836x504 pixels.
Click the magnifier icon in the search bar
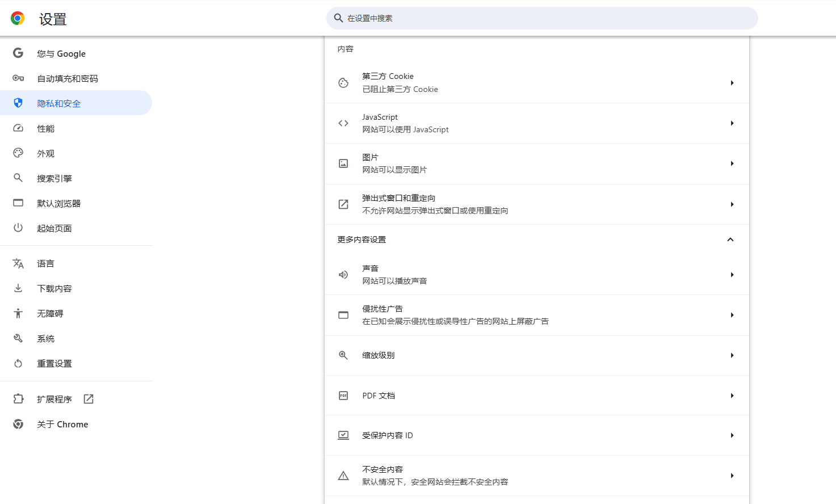[x=338, y=18]
